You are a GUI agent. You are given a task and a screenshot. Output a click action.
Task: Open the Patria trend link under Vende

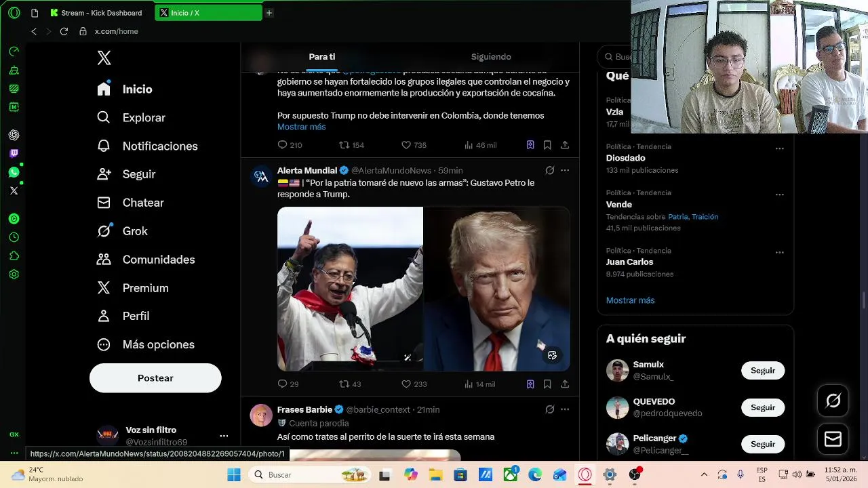[x=678, y=217]
